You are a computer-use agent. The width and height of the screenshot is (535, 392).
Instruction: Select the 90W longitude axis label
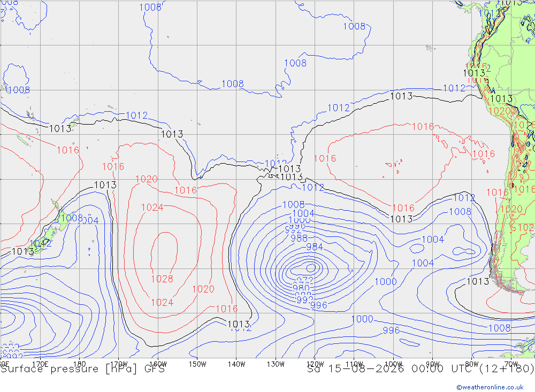pos(433,364)
